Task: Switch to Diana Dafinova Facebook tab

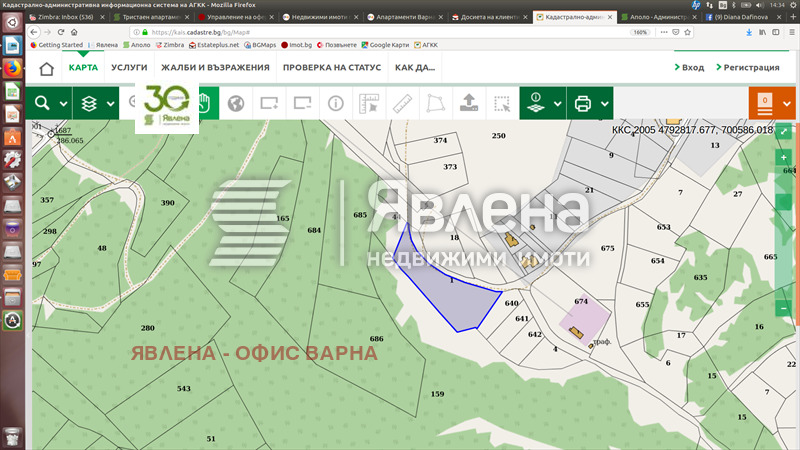Action: click(742, 17)
